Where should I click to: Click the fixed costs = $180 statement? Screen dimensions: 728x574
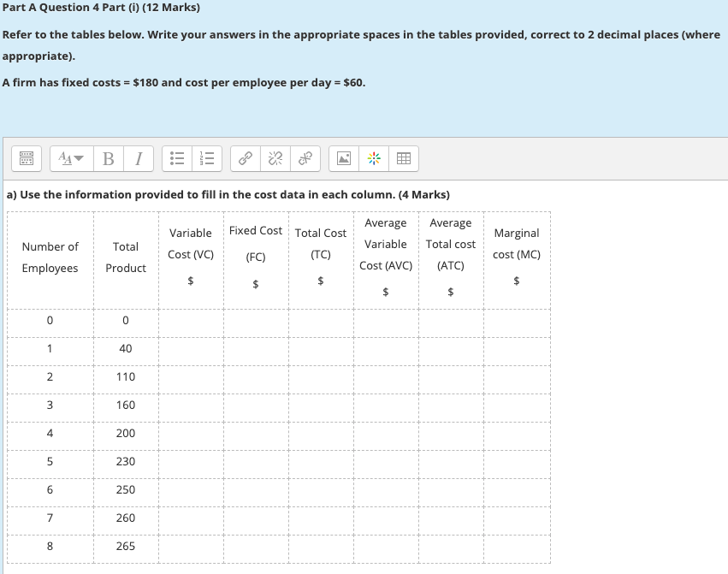[x=184, y=83]
